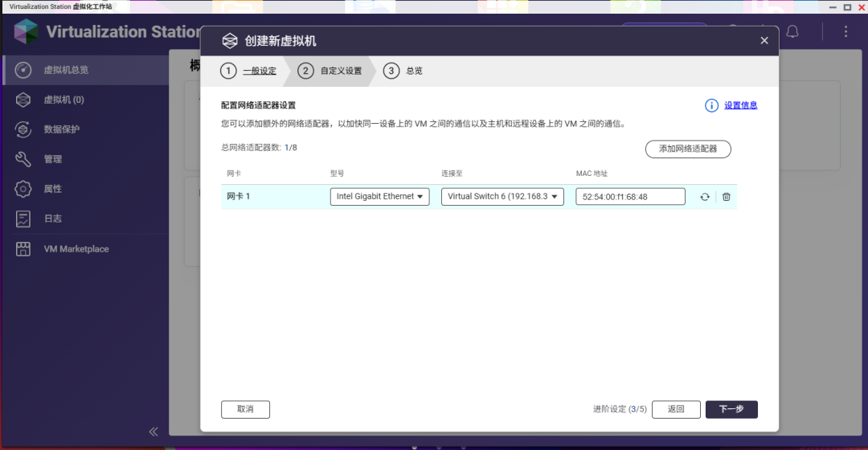Open 属性 in the sidebar
This screenshot has height=450, width=868.
86,189
